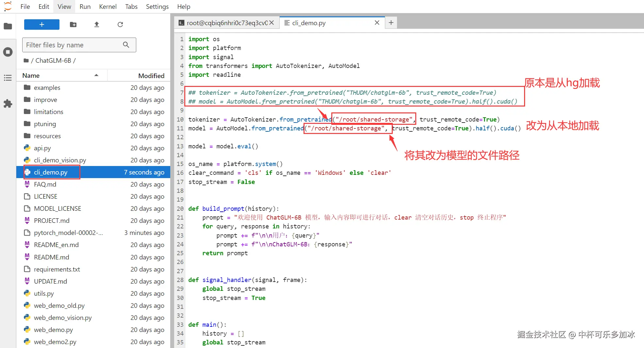Open the Kernel menu
Viewport: 644px width, 348px height.
pyautogui.click(x=108, y=7)
